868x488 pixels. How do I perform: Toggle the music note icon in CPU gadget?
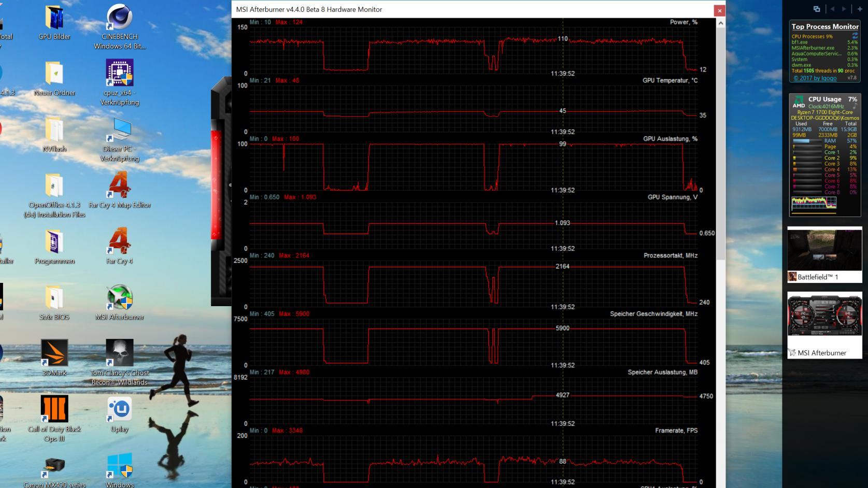[855, 106]
